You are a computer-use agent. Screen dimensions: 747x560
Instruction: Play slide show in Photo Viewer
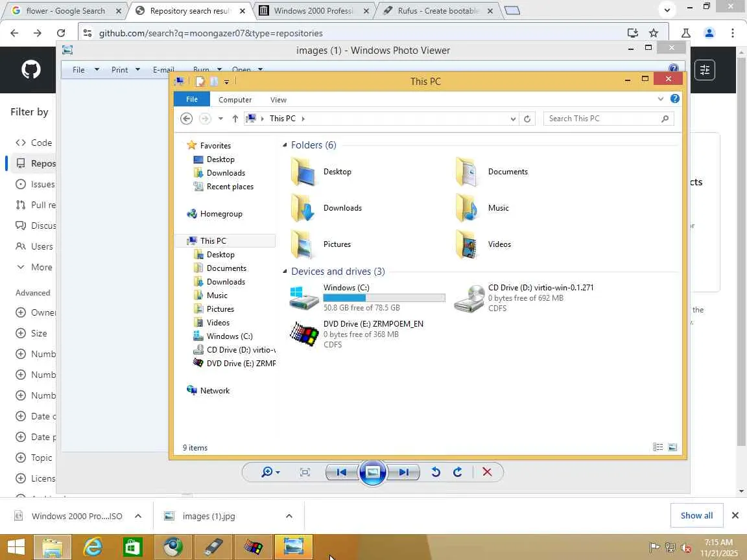373,472
